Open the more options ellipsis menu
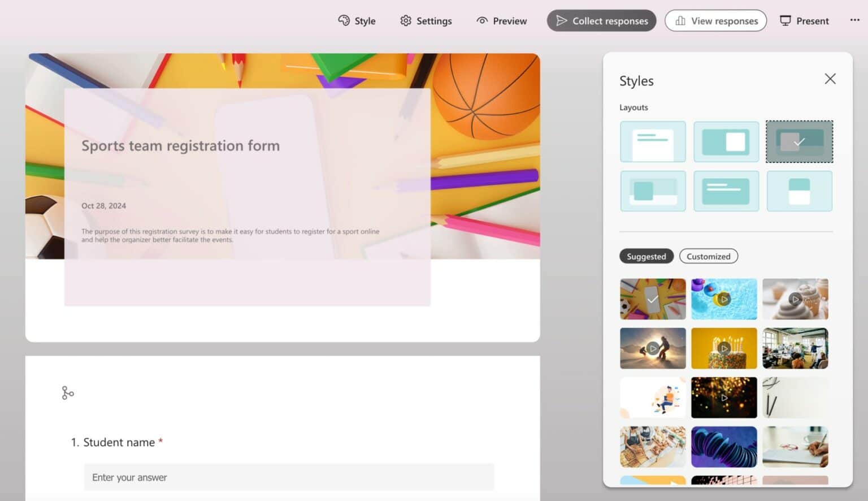 coord(854,20)
